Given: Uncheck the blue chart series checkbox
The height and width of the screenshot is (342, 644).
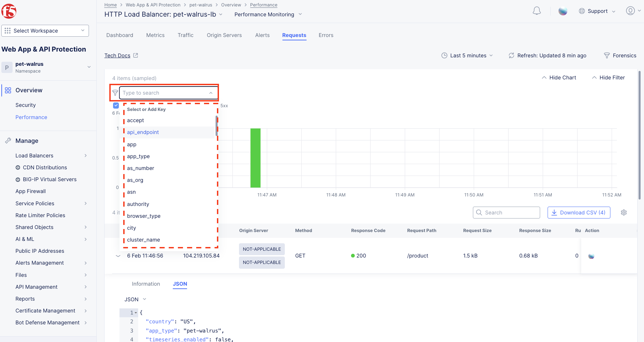Looking at the screenshot, I should 116,106.
